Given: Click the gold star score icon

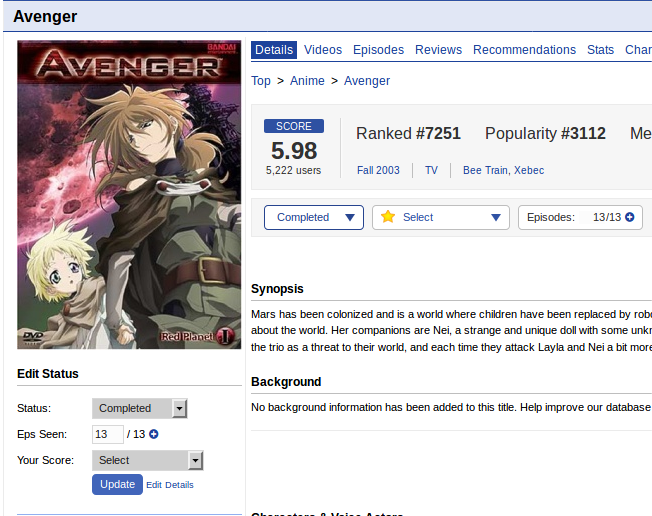Looking at the screenshot, I should pyautogui.click(x=388, y=217).
